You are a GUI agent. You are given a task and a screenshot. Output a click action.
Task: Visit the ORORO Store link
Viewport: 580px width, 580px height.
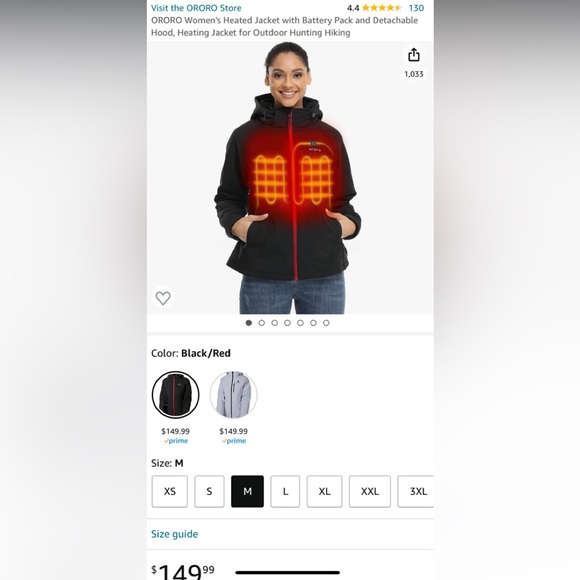coord(196,8)
